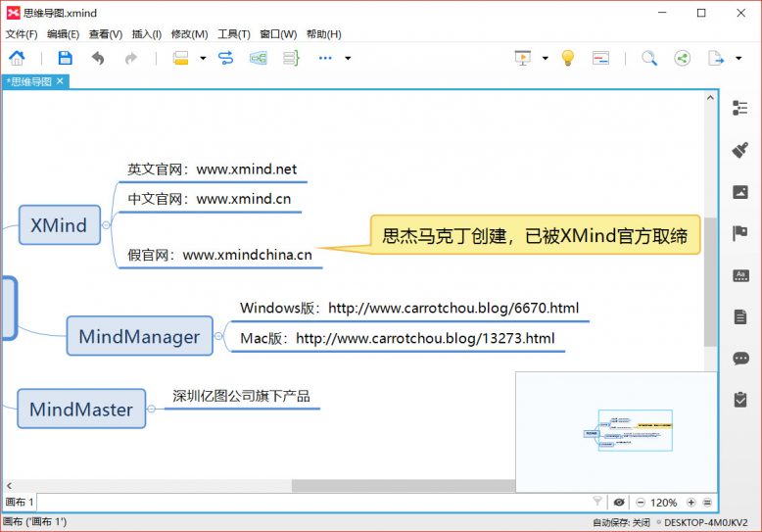Open the Outline panel in sidebar
The height and width of the screenshot is (532, 762).
[x=739, y=108]
